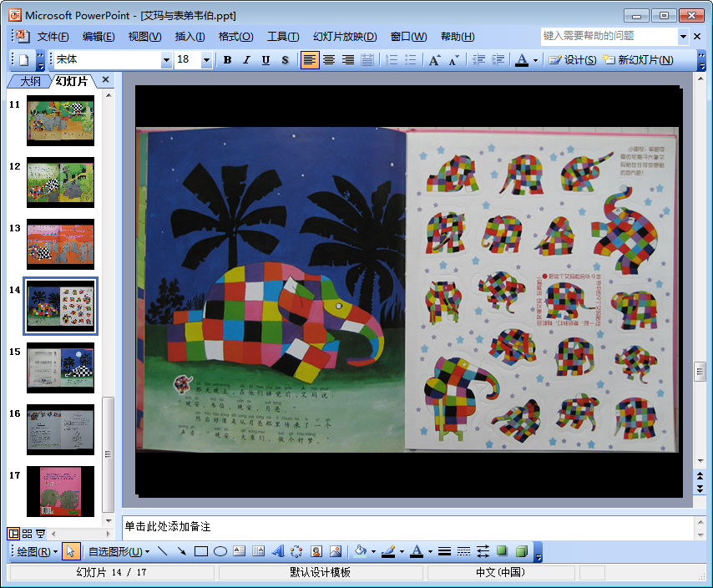Open font color dropdown in formatting toolbar
The height and width of the screenshot is (588, 713).
click(535, 60)
